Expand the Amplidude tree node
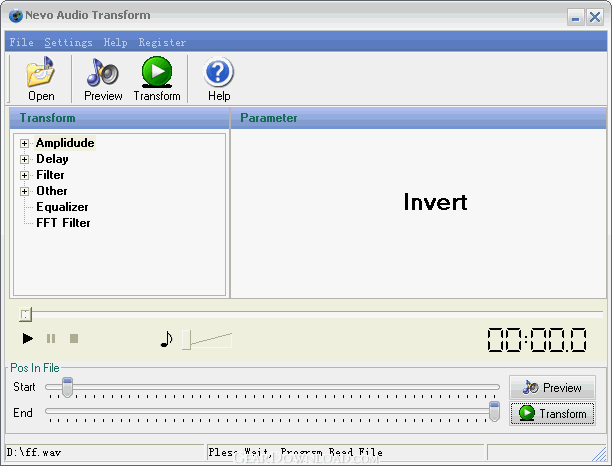 (24, 143)
